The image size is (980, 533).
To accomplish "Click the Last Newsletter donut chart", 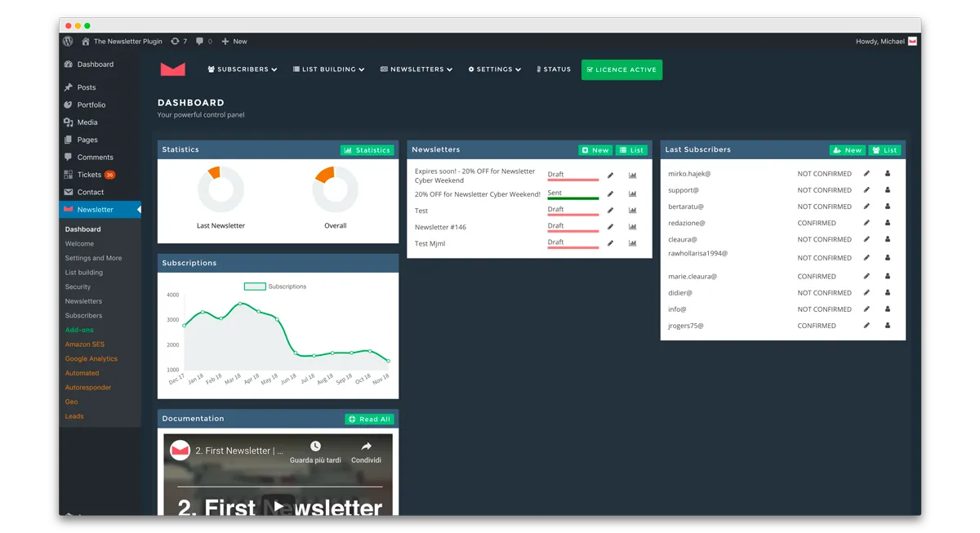I will (220, 189).
